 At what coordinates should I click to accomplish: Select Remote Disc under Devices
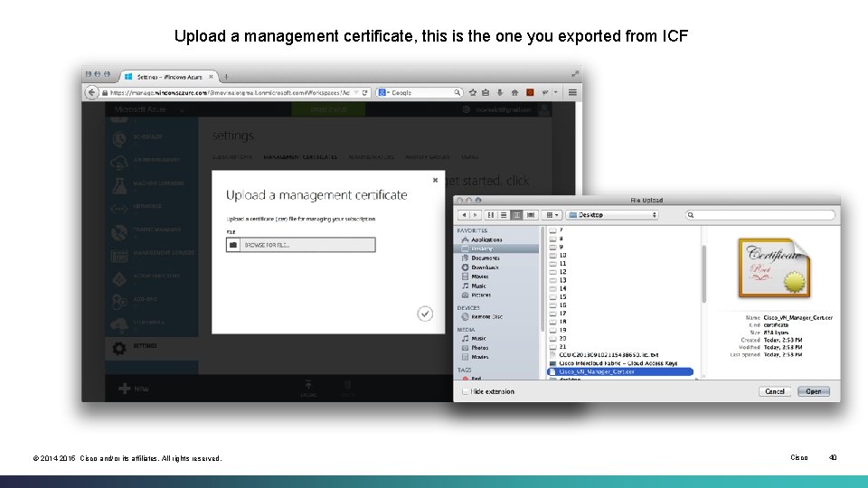point(486,316)
